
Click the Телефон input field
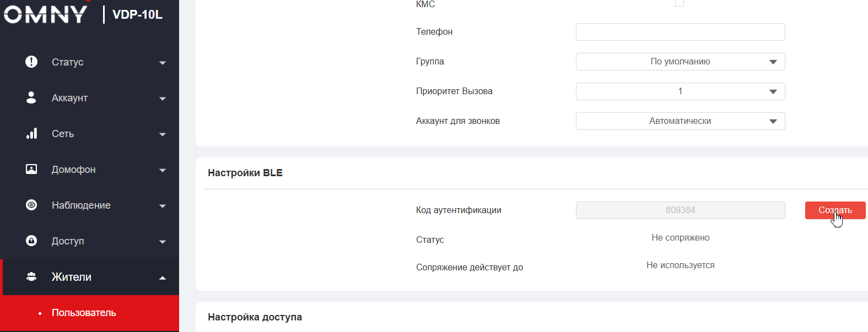(x=680, y=32)
